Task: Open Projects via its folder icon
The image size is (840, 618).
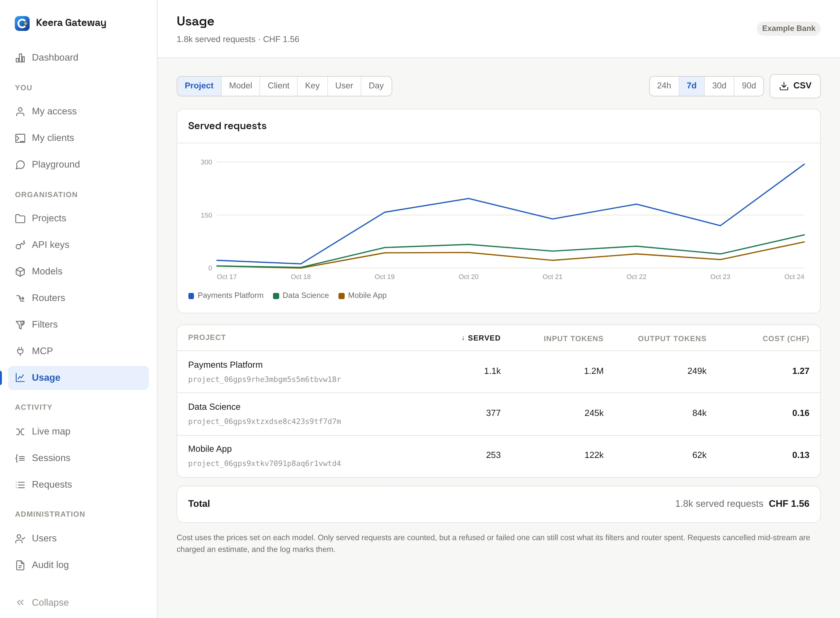Action: click(20, 218)
